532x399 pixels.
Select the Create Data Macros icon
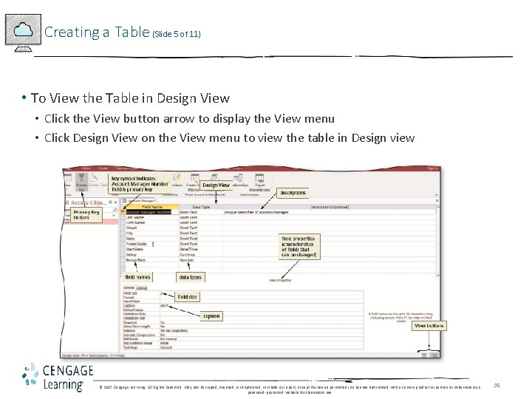tap(194, 183)
